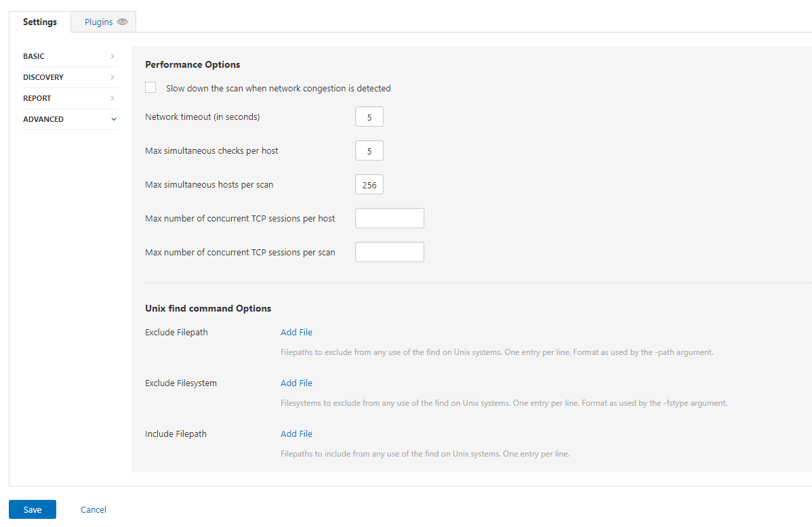Edit the Network timeout field
Screen dimensions: 812x527
coord(369,117)
